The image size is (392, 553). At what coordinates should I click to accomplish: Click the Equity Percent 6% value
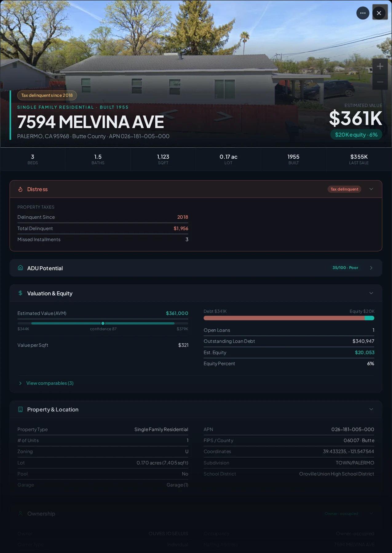[x=371, y=364]
